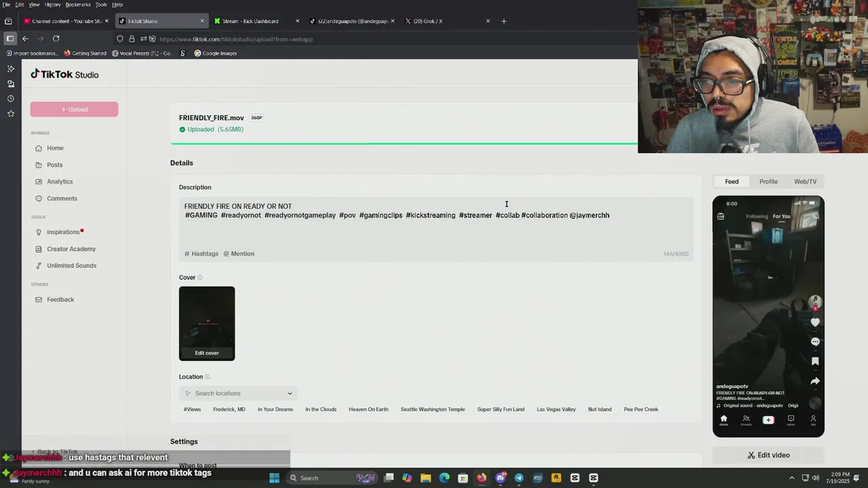Screen dimensions: 868x488
Task: Open the History menu
Action: click(52, 5)
